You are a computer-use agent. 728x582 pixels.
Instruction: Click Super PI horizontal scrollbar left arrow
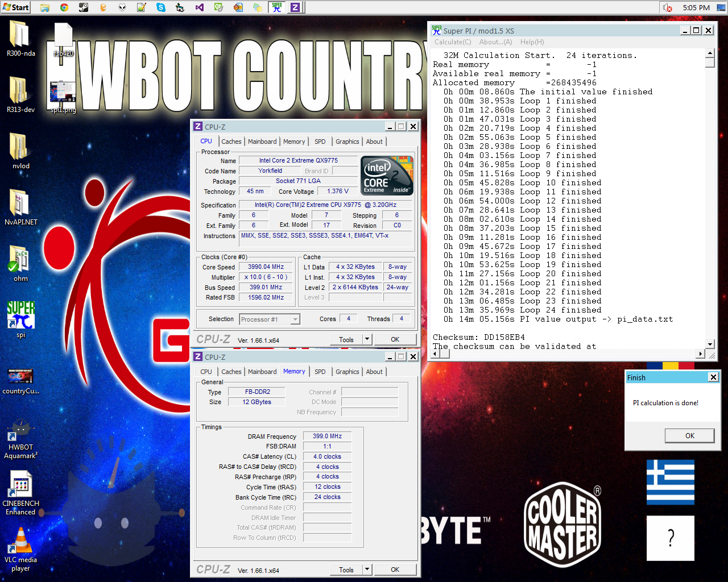pyautogui.click(x=435, y=354)
